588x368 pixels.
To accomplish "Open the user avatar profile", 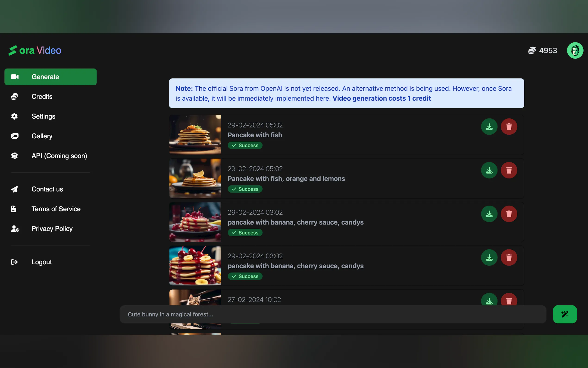I will coord(575,50).
